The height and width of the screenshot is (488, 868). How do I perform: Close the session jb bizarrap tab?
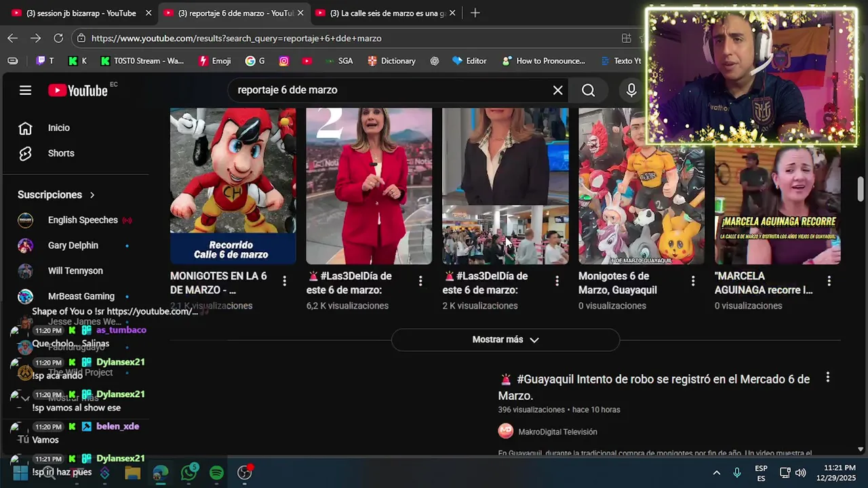(x=149, y=13)
